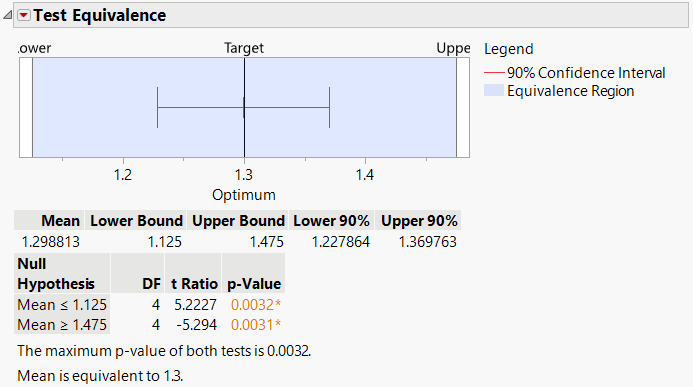Click the Optimum axis label
Image resolution: width=693 pixels, height=387 pixels.
(x=244, y=195)
